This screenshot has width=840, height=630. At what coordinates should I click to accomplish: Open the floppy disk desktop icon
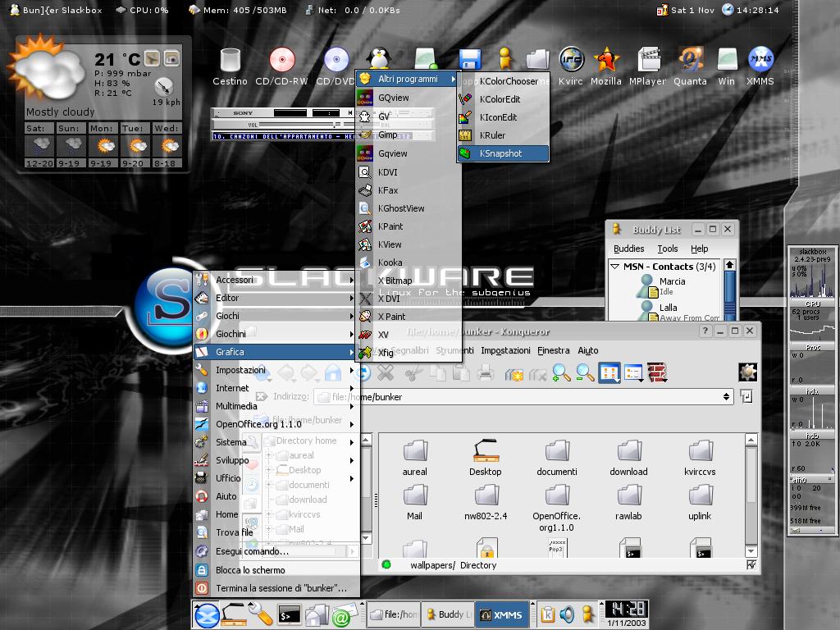470,59
